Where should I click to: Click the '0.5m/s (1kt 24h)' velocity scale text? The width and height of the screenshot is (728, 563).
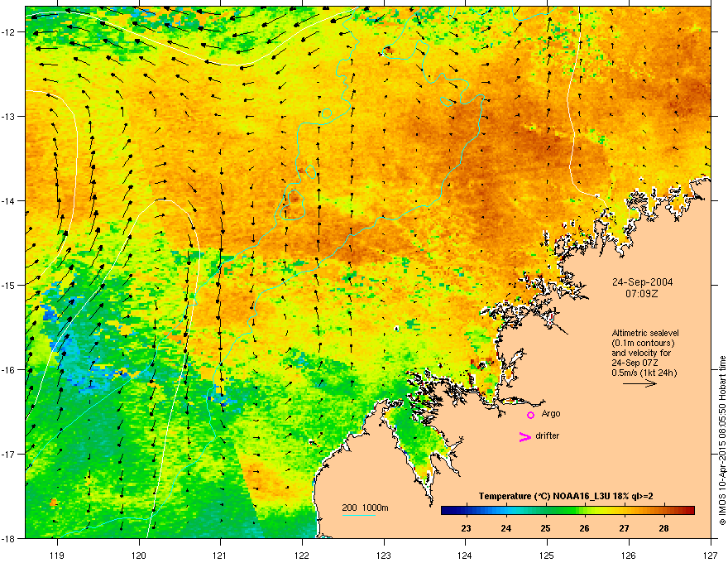(x=644, y=373)
